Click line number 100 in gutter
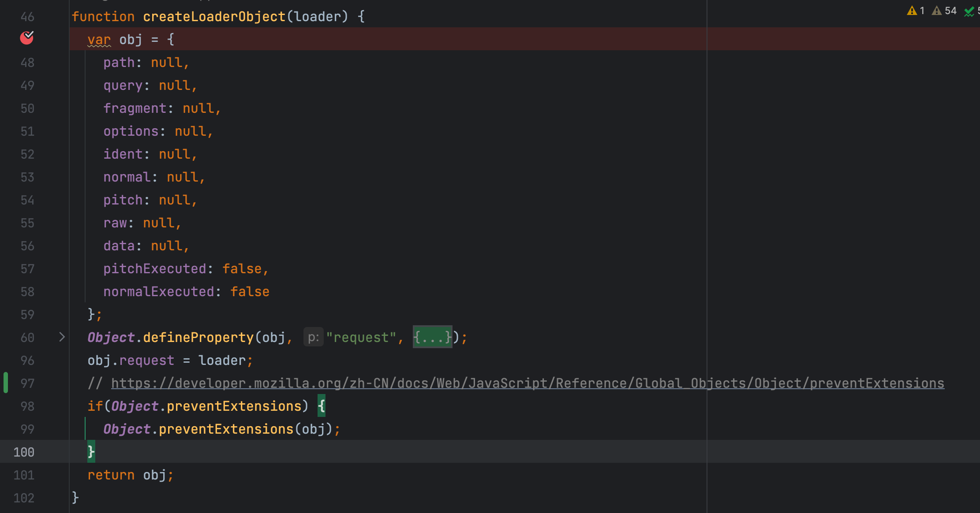Image resolution: width=980 pixels, height=513 pixels. click(24, 452)
